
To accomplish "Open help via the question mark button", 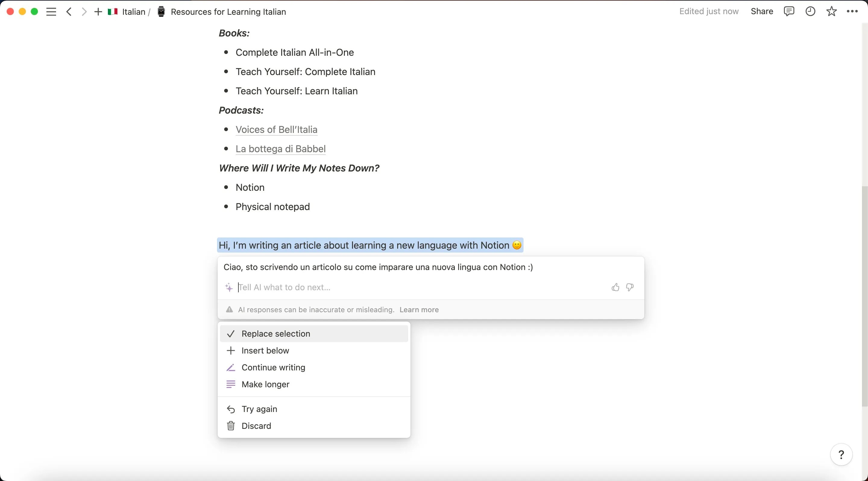I will pos(841,454).
